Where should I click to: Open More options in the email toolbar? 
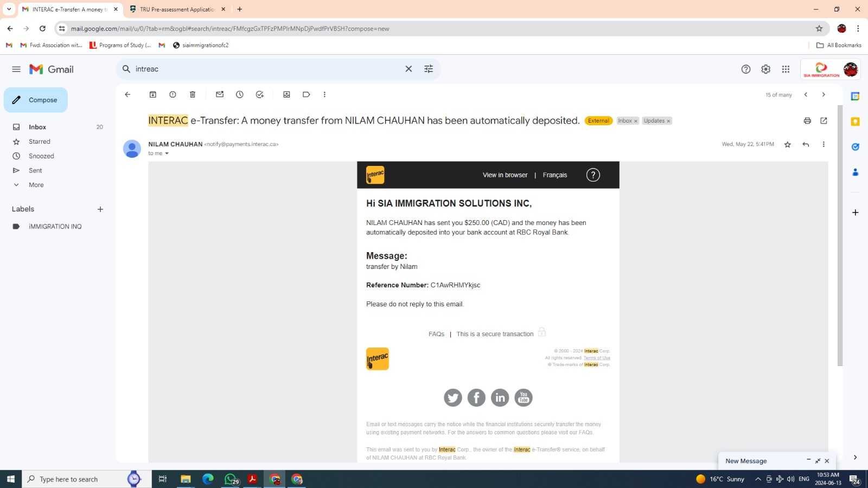coord(324,94)
